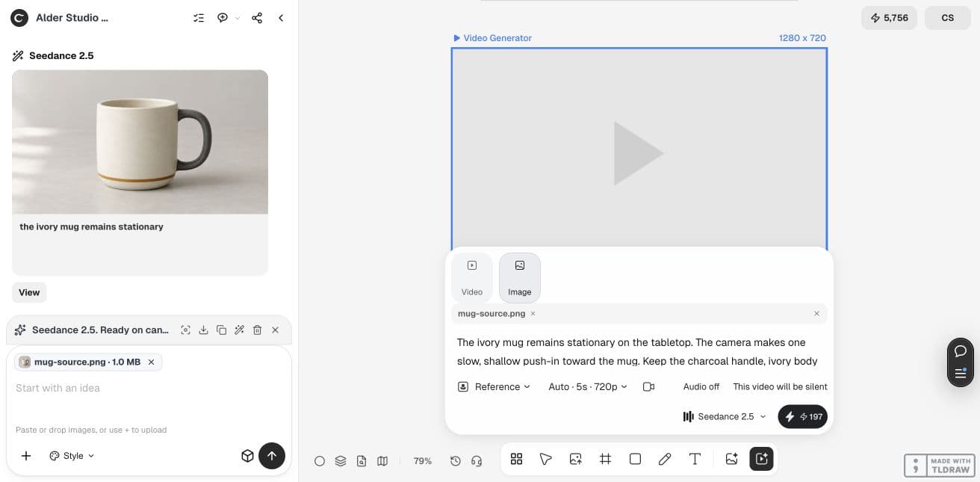Duplicate the Seedance 2.5 item via copy icon
The height and width of the screenshot is (482, 980).
(221, 330)
